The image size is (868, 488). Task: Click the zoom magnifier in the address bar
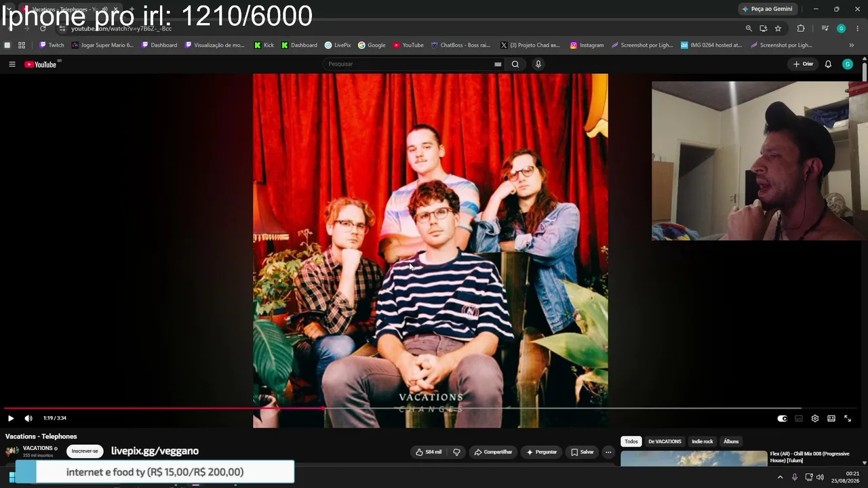[749, 28]
